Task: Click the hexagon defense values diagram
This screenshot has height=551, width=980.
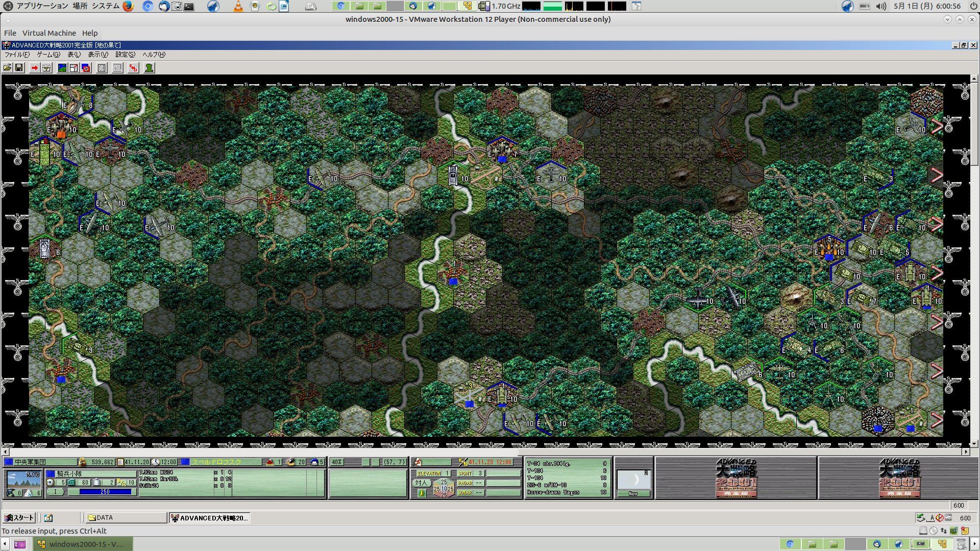Action: (x=444, y=488)
